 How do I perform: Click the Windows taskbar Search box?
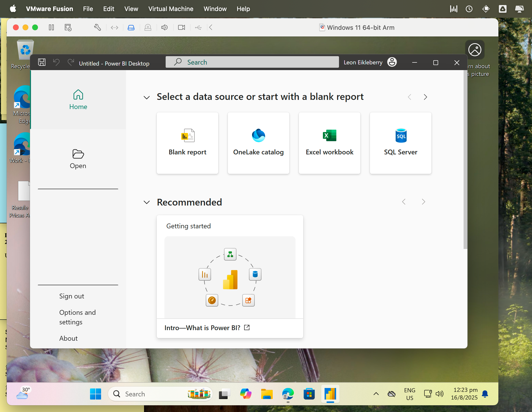click(x=160, y=394)
